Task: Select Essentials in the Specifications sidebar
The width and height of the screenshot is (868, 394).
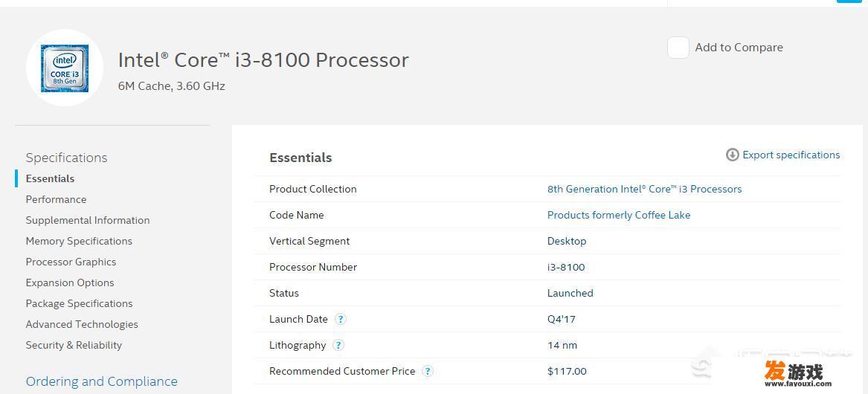Action: point(50,178)
